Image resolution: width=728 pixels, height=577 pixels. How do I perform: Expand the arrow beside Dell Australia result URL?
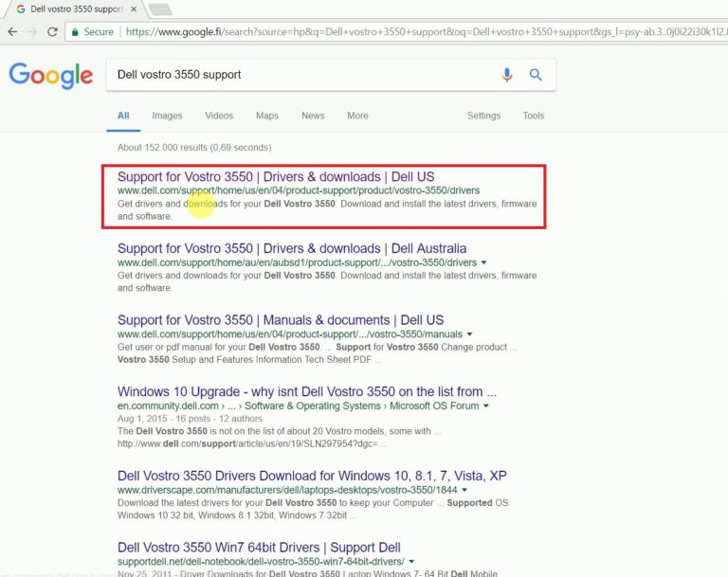pos(484,262)
